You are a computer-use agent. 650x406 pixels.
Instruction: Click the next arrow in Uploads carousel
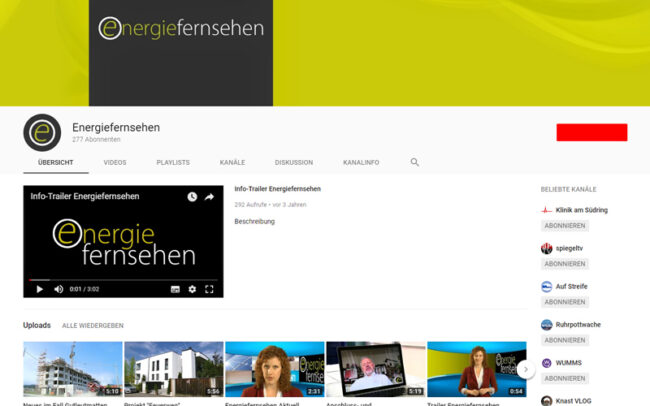[526, 369]
